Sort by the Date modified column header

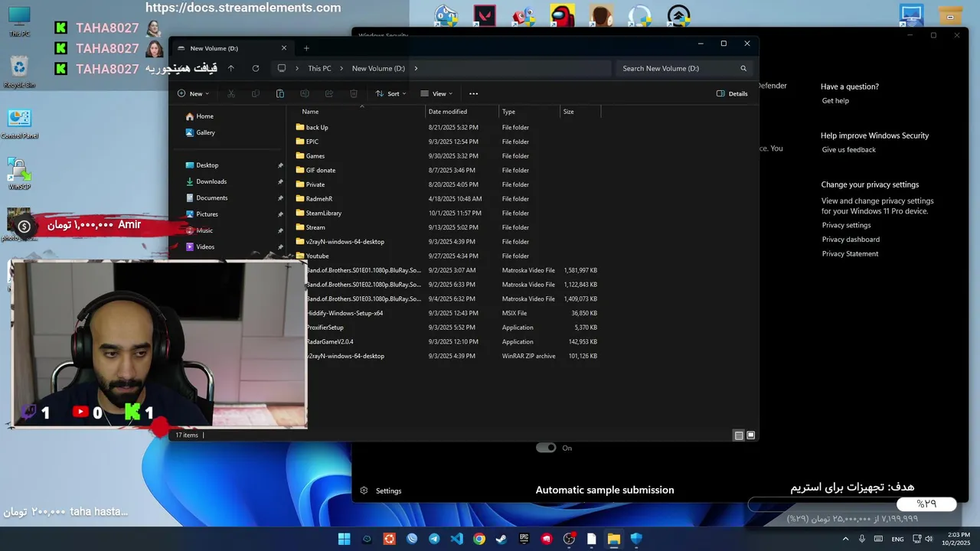[462, 112]
